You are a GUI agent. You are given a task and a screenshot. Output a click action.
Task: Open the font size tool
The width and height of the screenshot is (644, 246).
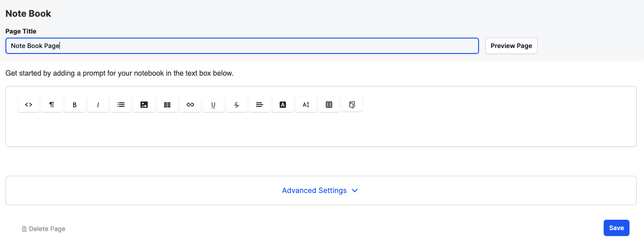(x=306, y=105)
